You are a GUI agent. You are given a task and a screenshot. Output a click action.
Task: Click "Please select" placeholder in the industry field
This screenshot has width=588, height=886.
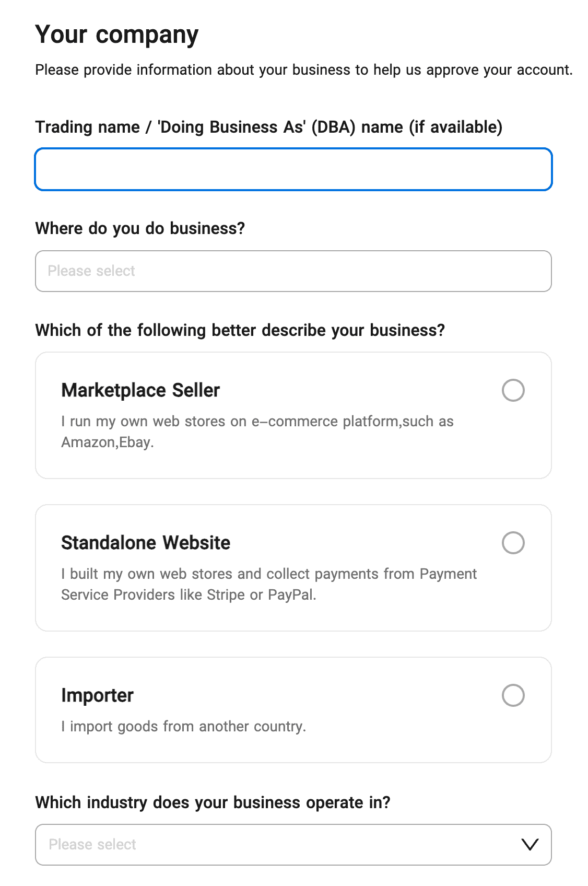point(92,845)
